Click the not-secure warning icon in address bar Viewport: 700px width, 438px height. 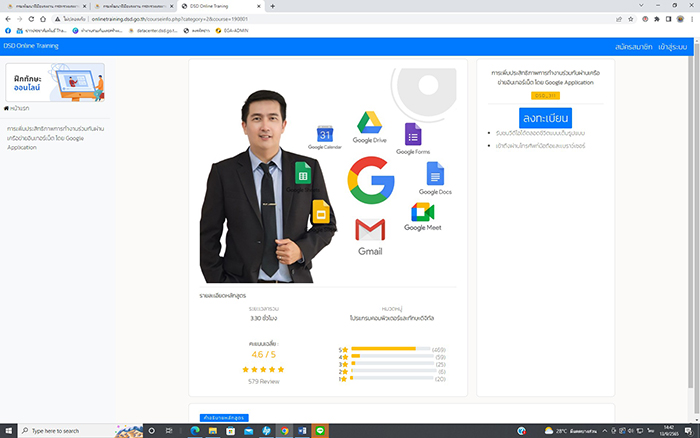click(x=58, y=19)
